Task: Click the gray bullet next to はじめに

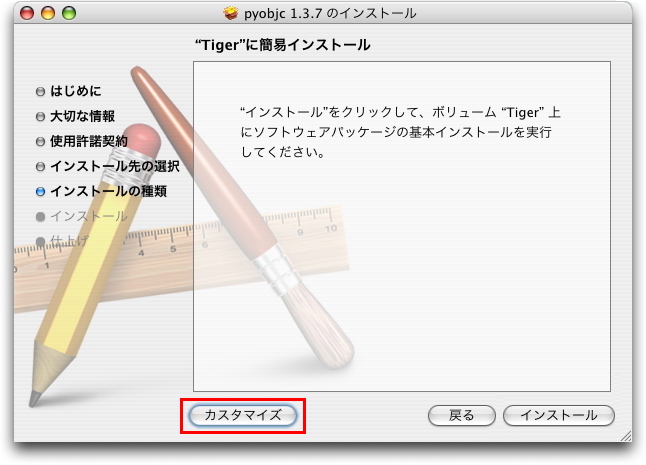Action: [40, 91]
